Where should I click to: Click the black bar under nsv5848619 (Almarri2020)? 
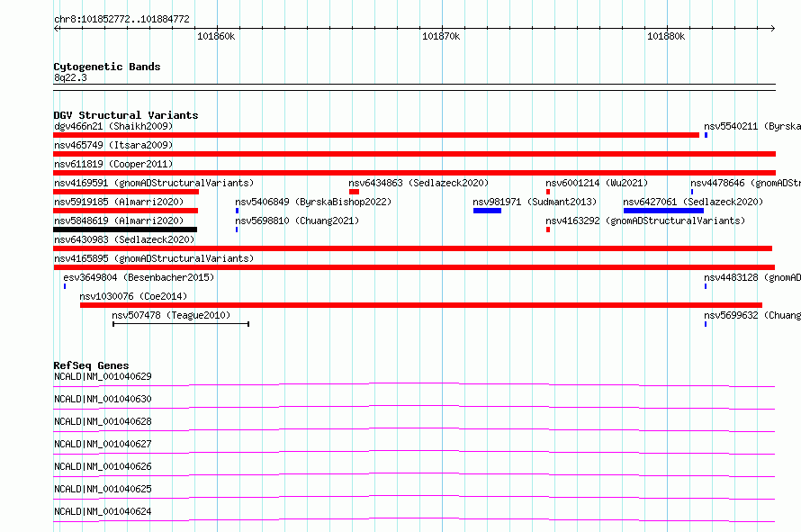[125, 230]
